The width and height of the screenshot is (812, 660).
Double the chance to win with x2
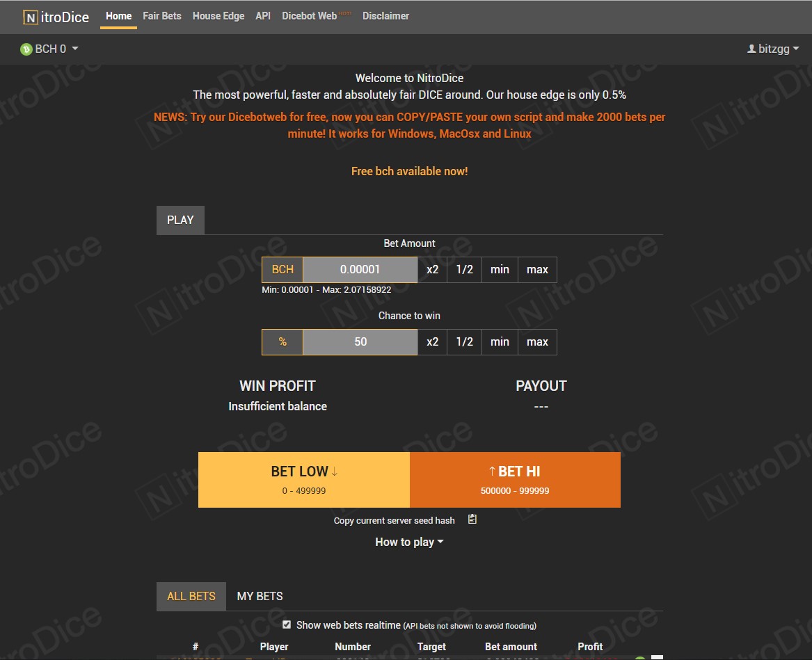tap(432, 342)
